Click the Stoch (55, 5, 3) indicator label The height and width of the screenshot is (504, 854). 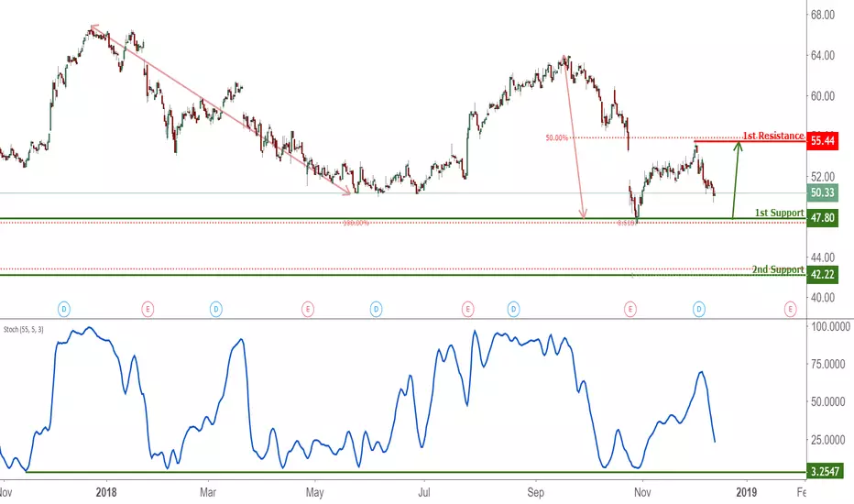tap(24, 330)
